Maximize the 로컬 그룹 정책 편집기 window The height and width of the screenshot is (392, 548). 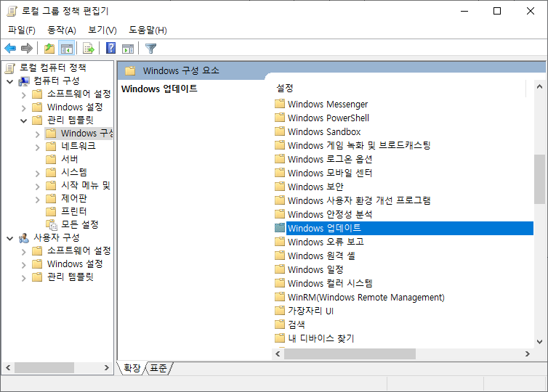(497, 11)
